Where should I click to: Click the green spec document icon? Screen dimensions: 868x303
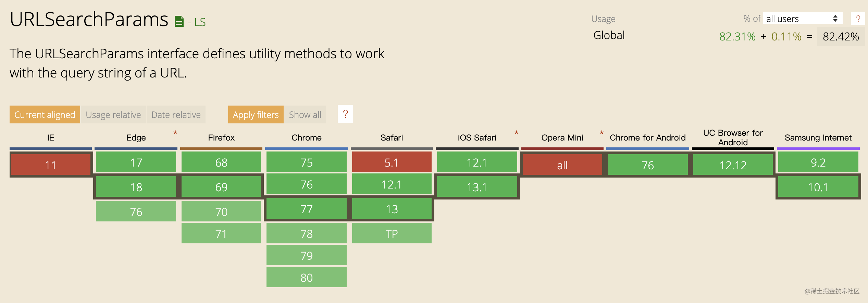[179, 22]
